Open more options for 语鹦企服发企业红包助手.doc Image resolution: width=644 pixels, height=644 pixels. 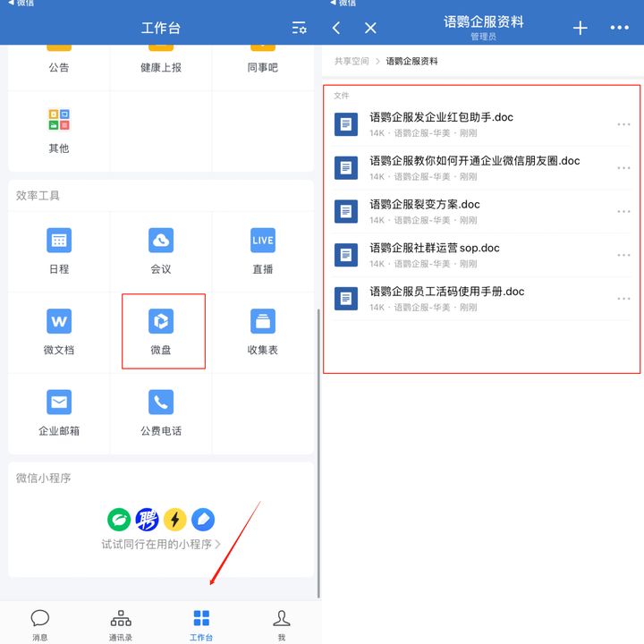coord(623,124)
